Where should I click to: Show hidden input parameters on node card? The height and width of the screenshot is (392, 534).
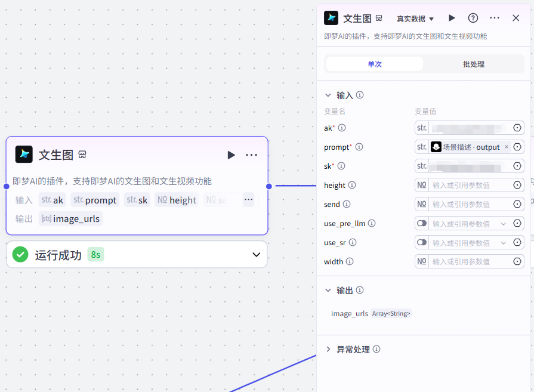[x=249, y=199]
